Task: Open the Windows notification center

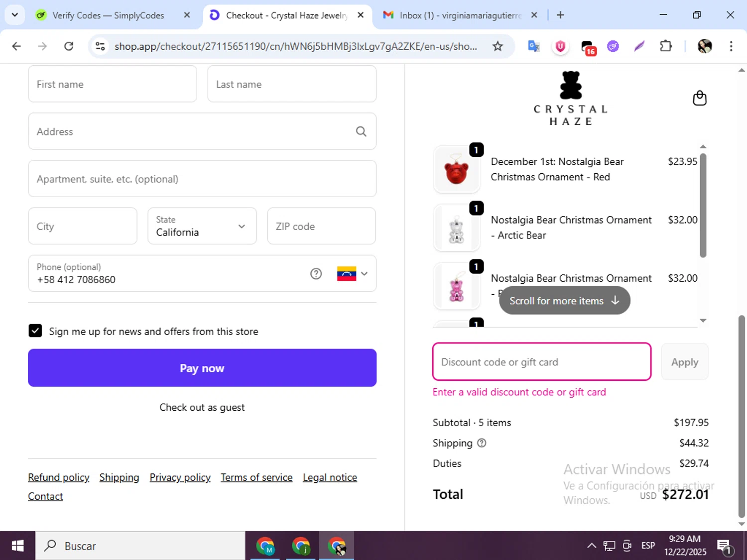Action: (724, 547)
